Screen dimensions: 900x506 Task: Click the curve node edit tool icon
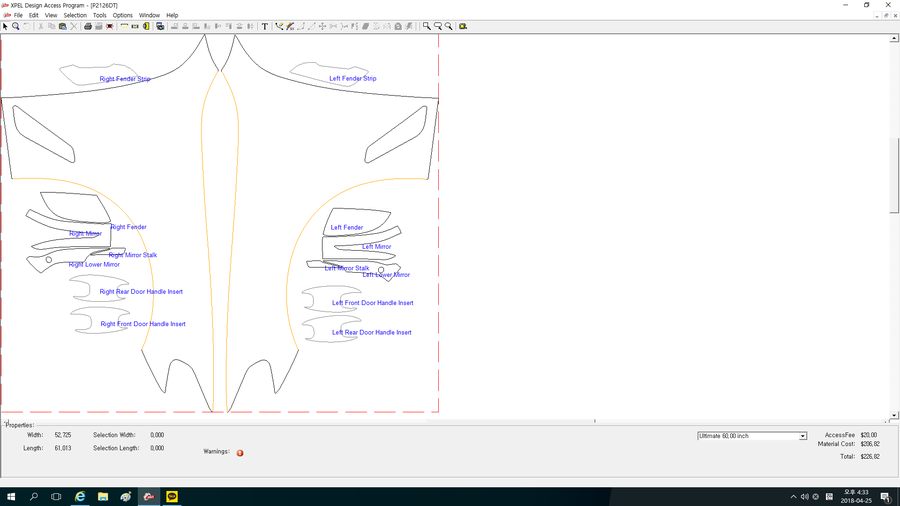tap(279, 26)
